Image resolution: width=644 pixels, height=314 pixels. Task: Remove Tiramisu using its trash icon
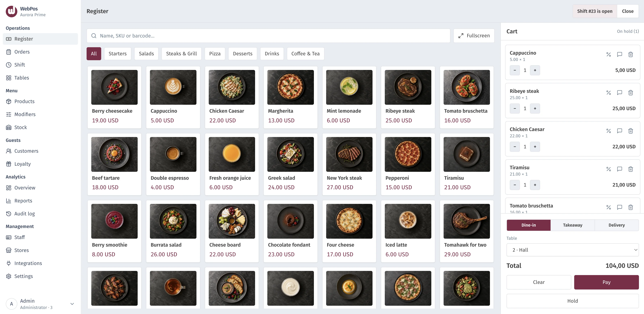(x=630, y=169)
